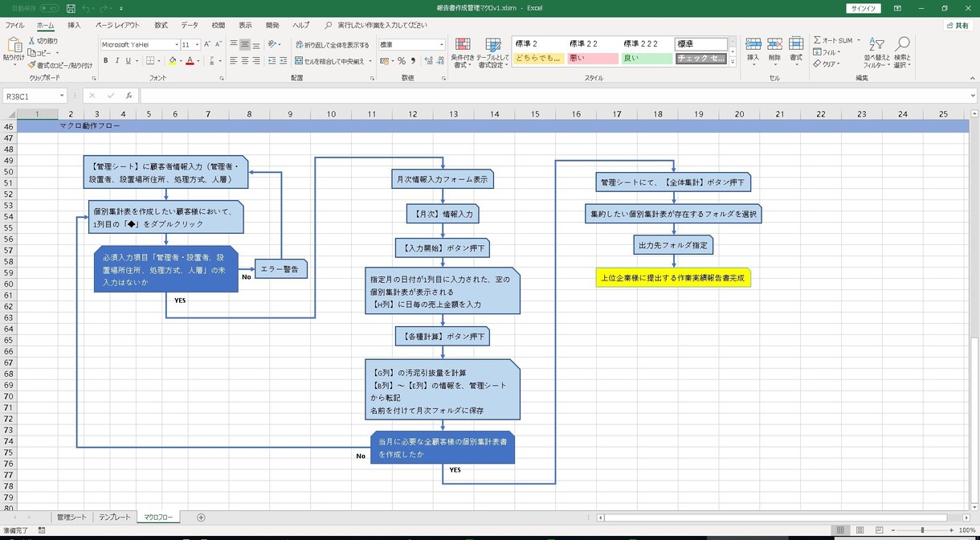The image size is (980, 540).
Task: Switch to Normal view in status bar
Action: pos(840,530)
